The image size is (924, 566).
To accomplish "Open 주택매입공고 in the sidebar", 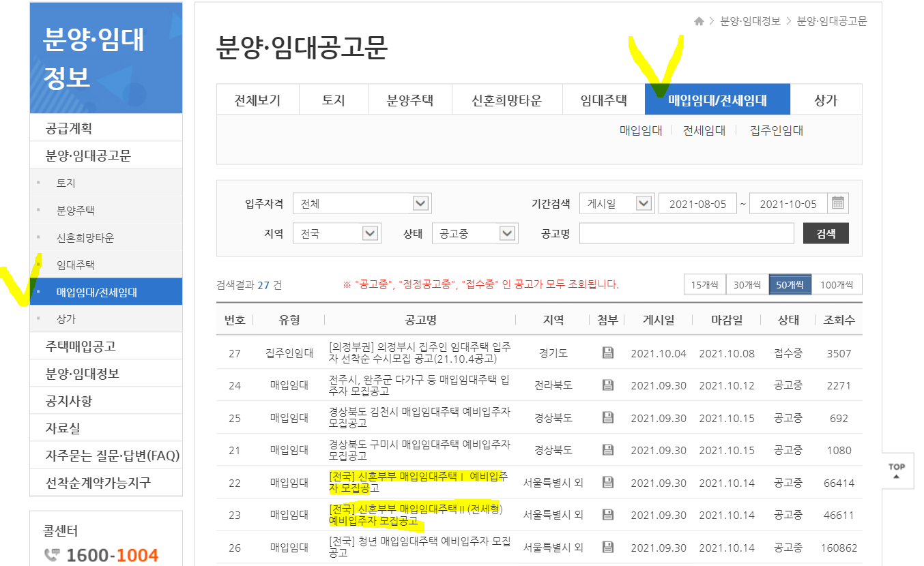I will tap(106, 346).
